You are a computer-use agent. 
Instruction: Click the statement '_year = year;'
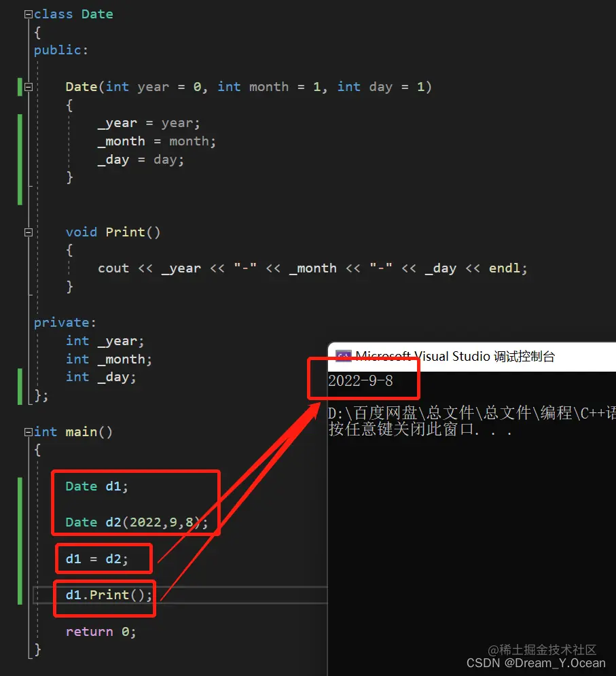pyautogui.click(x=149, y=123)
